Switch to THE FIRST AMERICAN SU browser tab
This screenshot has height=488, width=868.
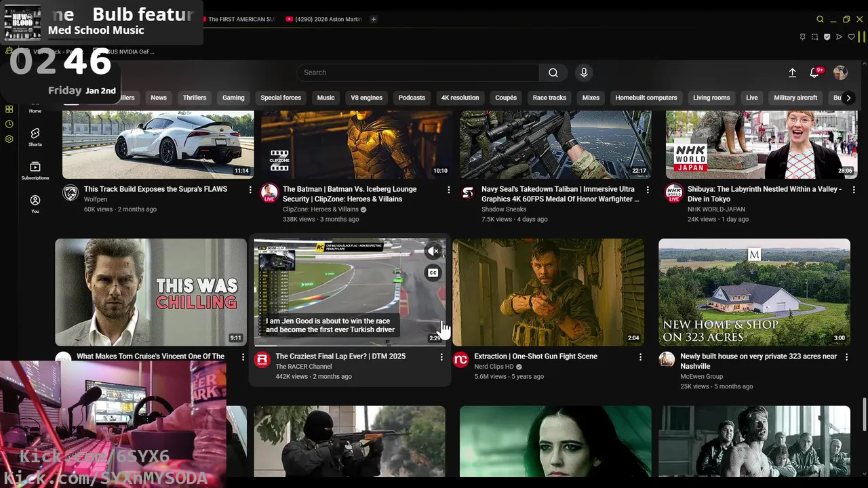(239, 19)
